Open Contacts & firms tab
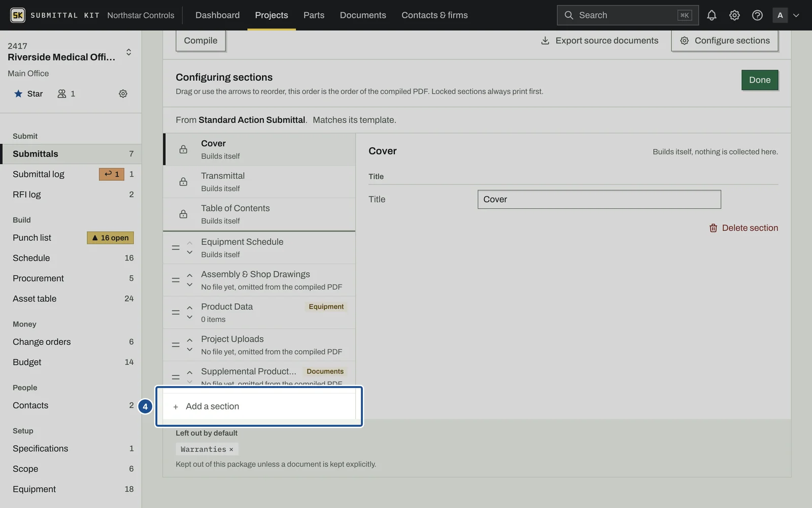 [434, 15]
